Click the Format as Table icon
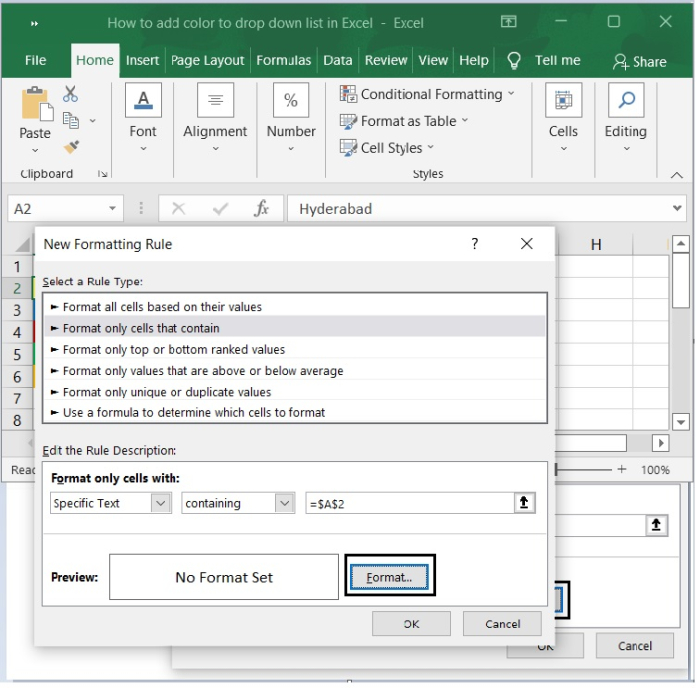The height and width of the screenshot is (688, 700). click(x=348, y=121)
